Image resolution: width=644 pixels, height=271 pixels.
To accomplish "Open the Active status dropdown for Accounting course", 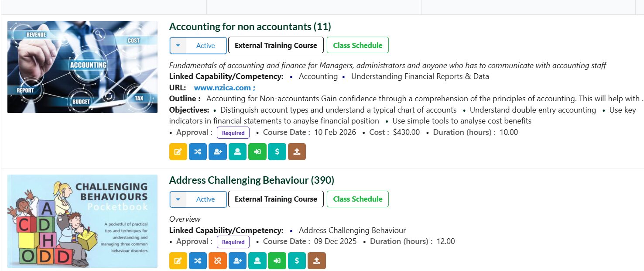I will 178,45.
